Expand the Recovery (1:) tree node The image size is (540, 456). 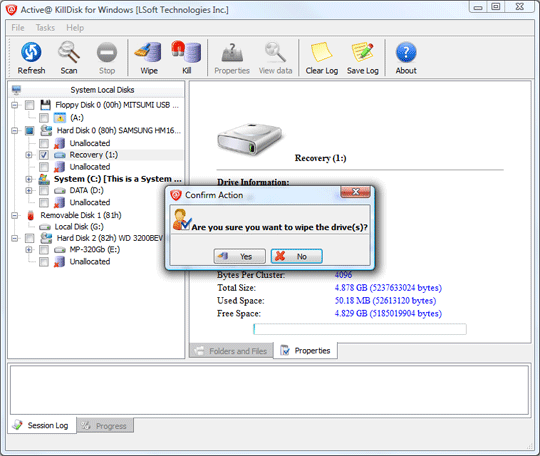[29, 155]
